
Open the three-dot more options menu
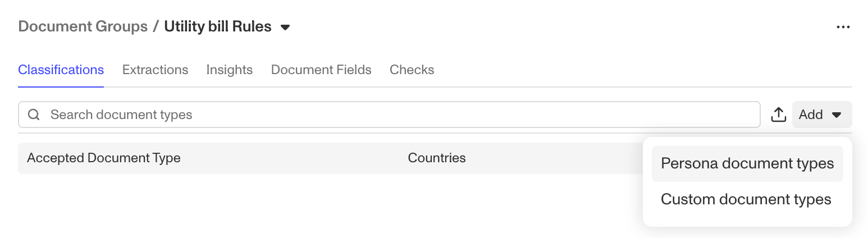(843, 27)
